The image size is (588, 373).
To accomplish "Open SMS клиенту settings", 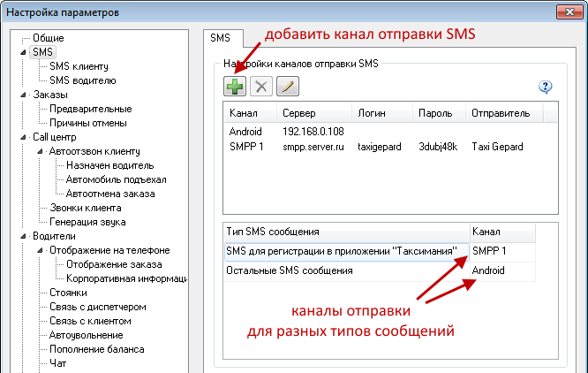I will (79, 66).
